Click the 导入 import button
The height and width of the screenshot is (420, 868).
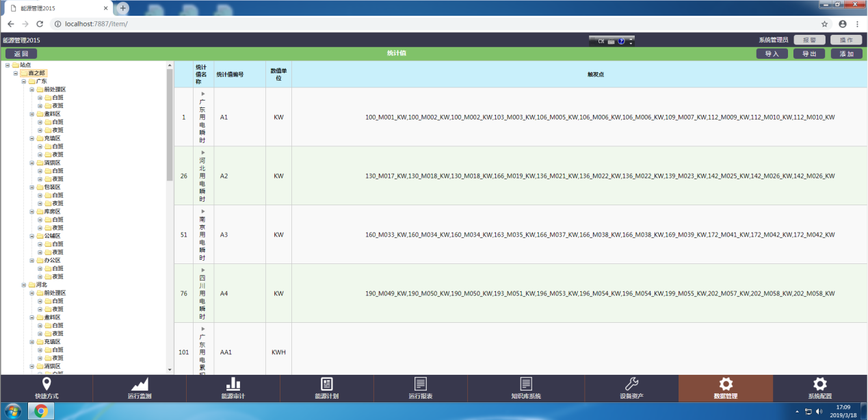pyautogui.click(x=772, y=53)
